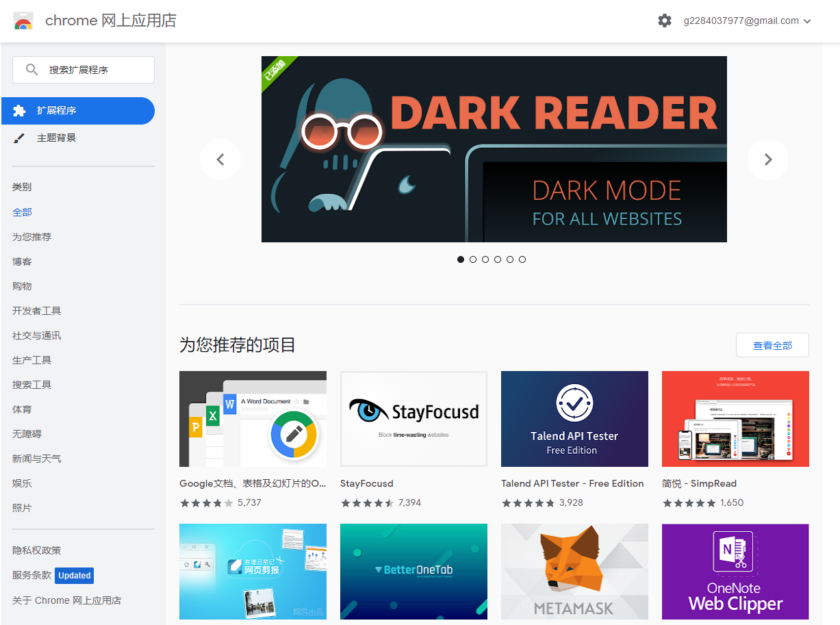Open the StayFocusd extension thumbnail

(413, 419)
